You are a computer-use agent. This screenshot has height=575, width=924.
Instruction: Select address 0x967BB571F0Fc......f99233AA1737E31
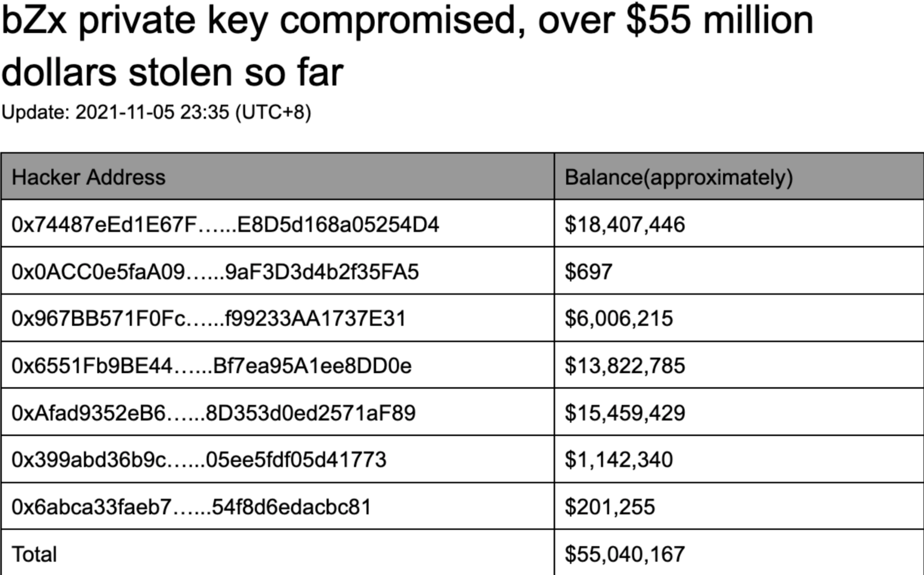click(x=209, y=318)
